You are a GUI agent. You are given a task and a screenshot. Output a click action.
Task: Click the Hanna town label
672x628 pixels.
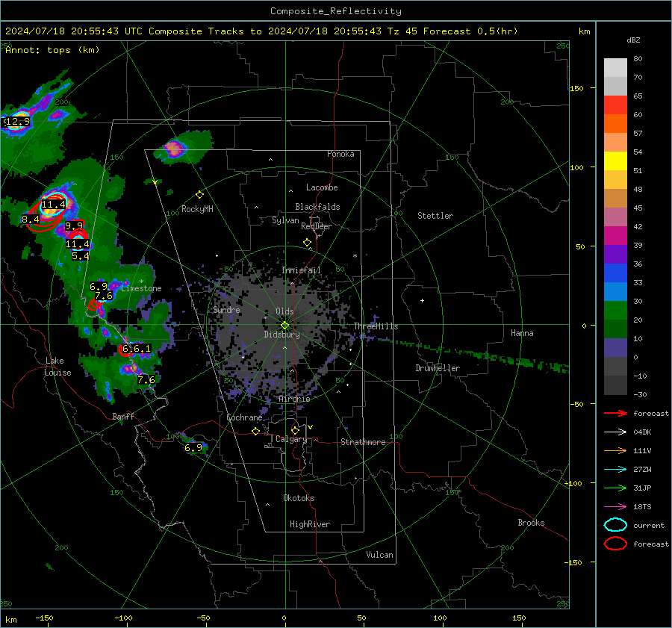(522, 333)
